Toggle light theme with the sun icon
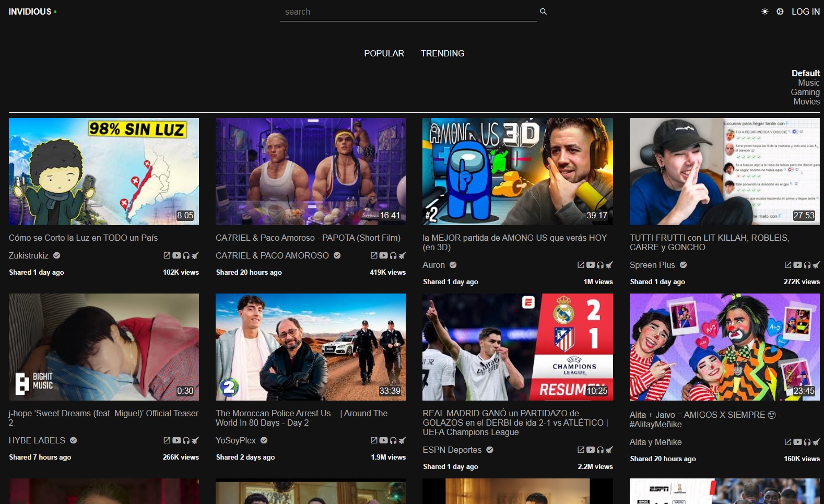This screenshot has height=504, width=824. tap(764, 11)
